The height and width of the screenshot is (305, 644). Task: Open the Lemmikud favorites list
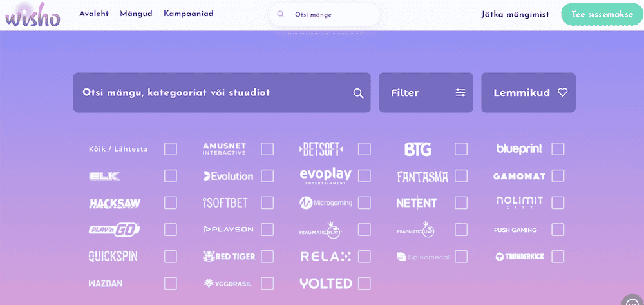pyautogui.click(x=528, y=92)
